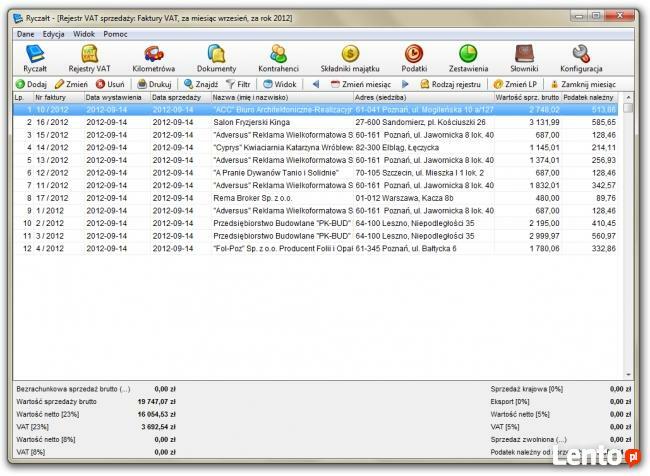Open the Edycja menu
This screenshot has width=650, height=476.
[54, 34]
